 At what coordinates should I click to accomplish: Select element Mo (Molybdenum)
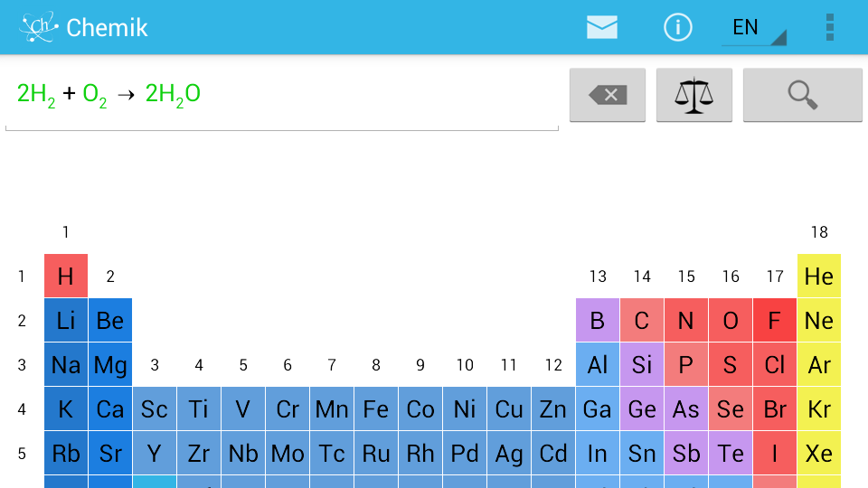point(288,453)
